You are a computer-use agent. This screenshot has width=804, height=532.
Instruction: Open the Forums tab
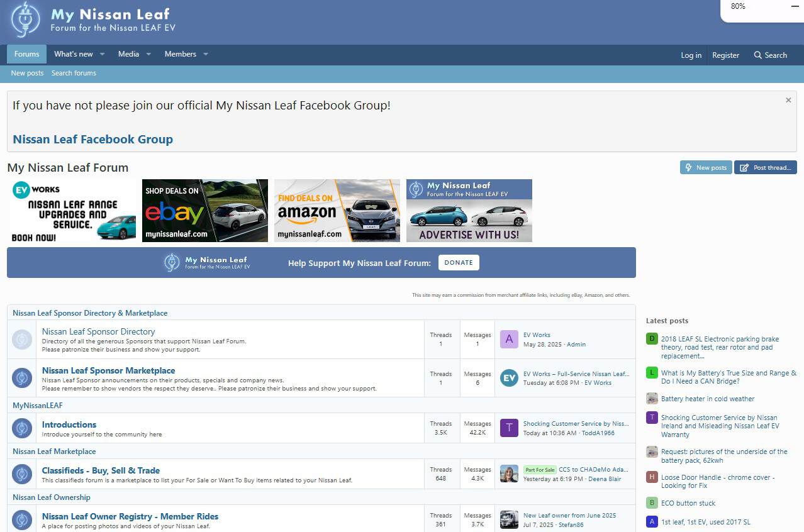[x=27, y=54]
